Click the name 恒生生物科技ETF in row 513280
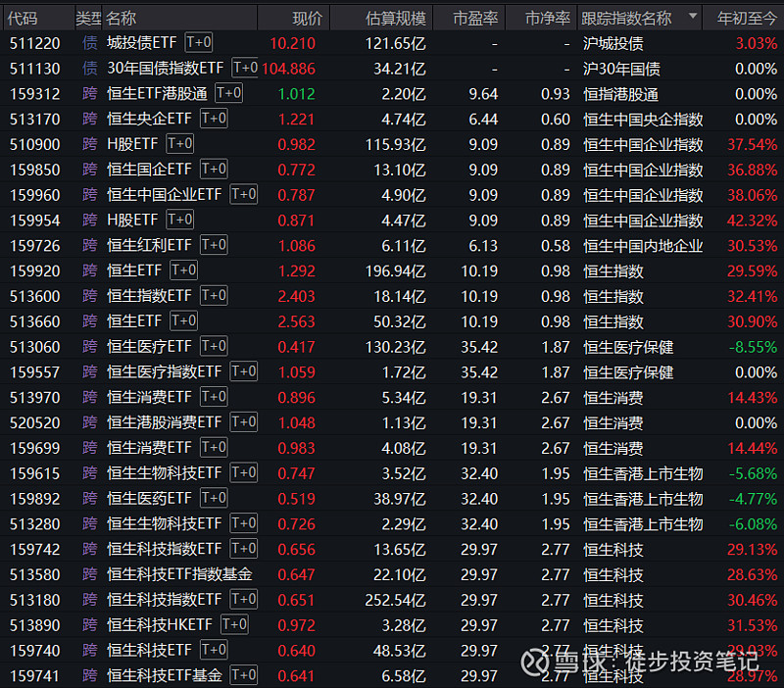The width and height of the screenshot is (784, 688). [165, 523]
